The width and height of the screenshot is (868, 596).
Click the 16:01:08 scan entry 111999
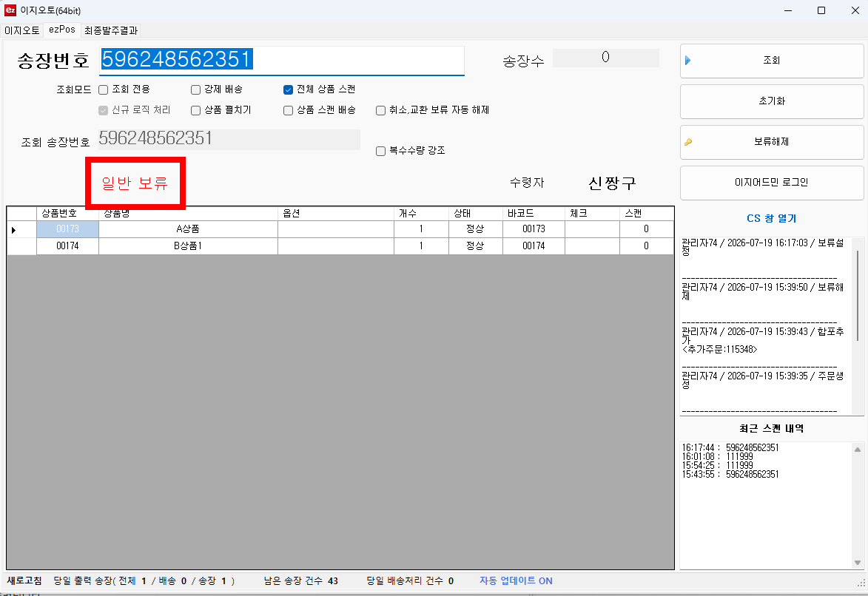coord(718,456)
